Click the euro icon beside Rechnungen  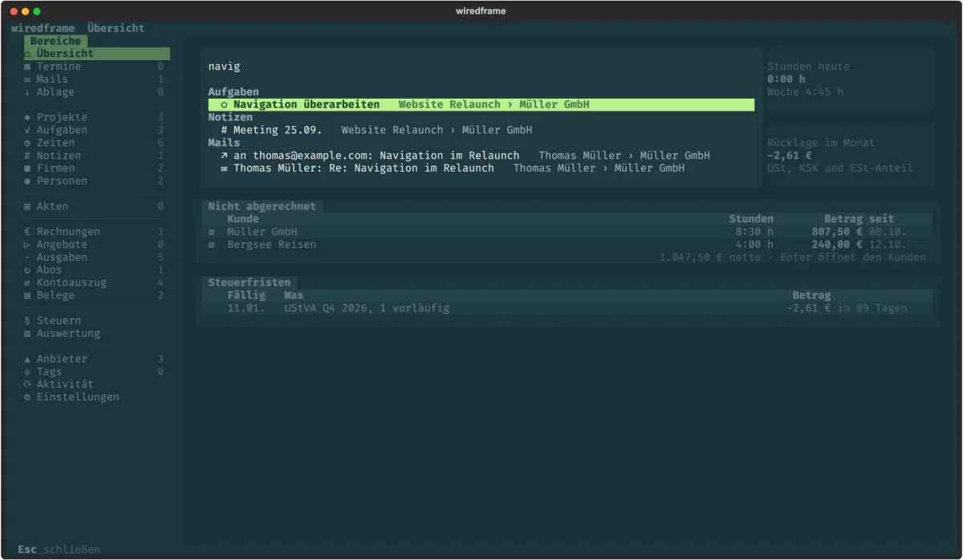27,232
